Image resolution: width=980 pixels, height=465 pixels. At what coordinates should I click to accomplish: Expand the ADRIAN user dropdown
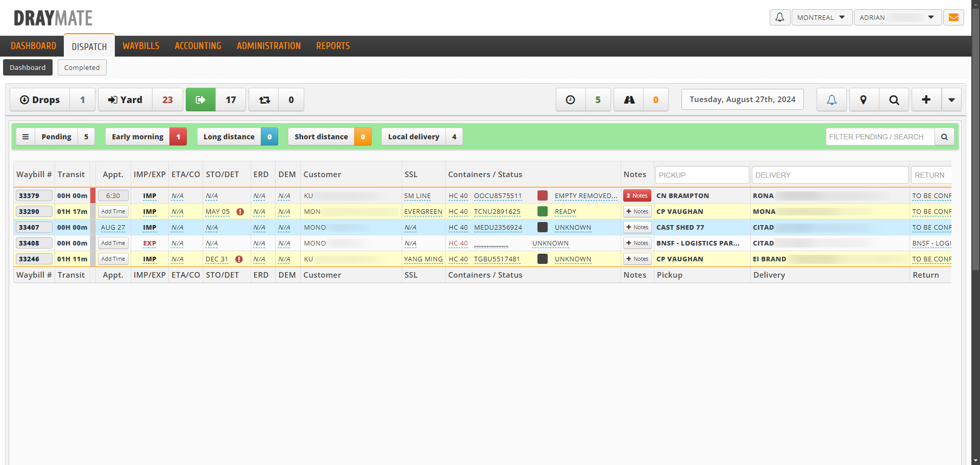click(x=897, y=17)
